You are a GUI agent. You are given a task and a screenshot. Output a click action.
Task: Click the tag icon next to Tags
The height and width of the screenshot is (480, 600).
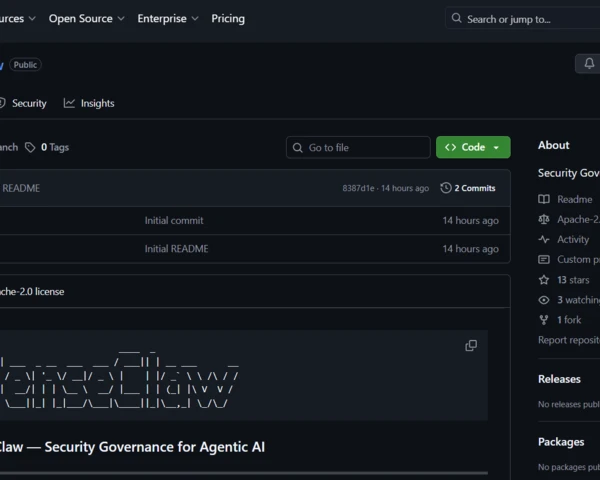point(30,147)
